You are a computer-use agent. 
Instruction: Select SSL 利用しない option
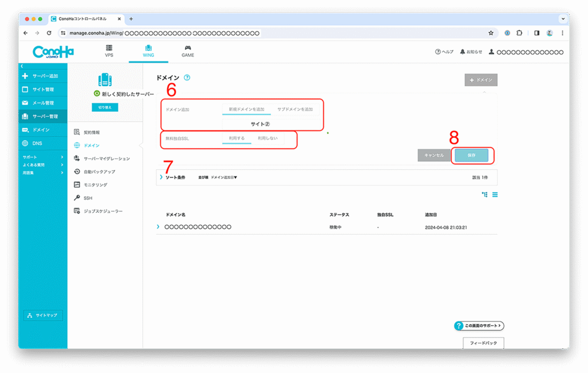point(268,138)
